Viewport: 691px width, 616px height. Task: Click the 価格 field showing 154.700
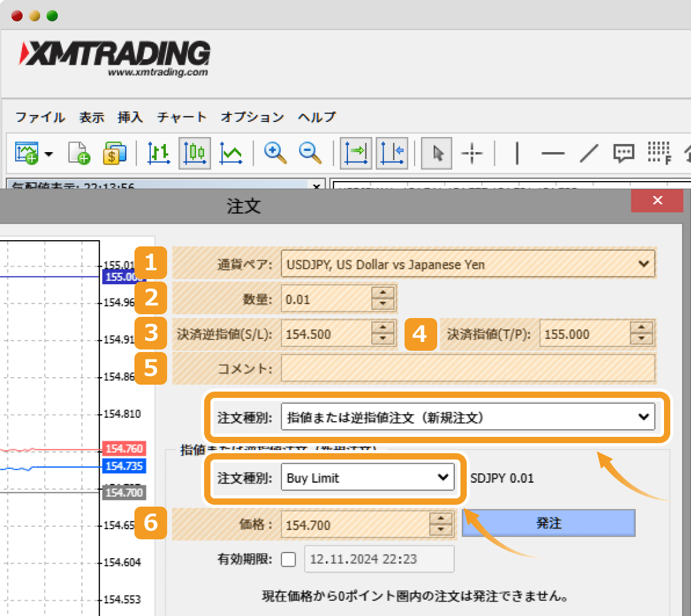click(x=355, y=525)
